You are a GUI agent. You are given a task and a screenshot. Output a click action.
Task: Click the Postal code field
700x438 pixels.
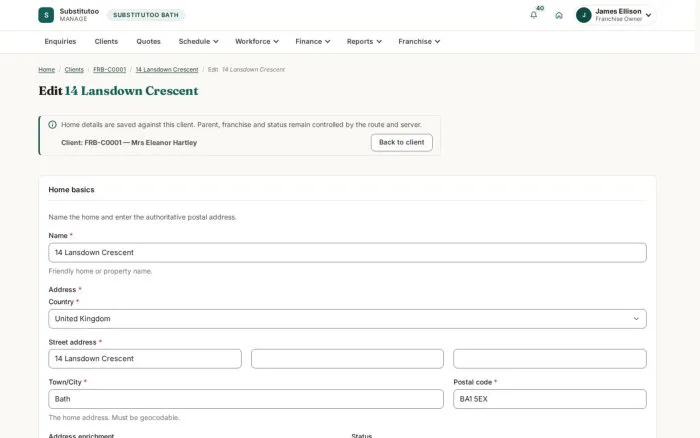[x=550, y=399]
